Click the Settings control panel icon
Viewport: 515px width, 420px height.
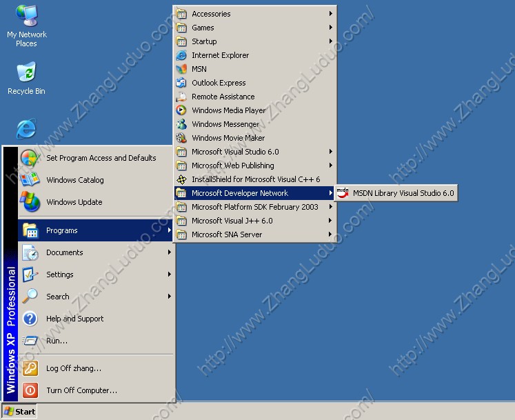30,274
